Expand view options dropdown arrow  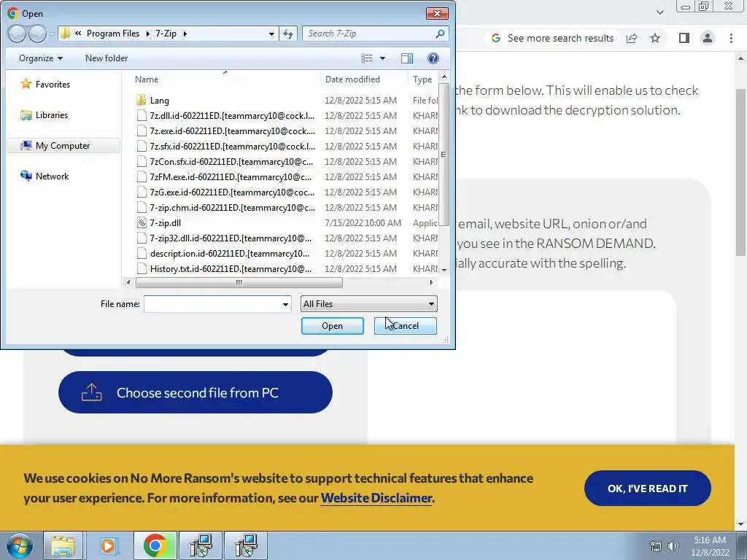pyautogui.click(x=382, y=58)
